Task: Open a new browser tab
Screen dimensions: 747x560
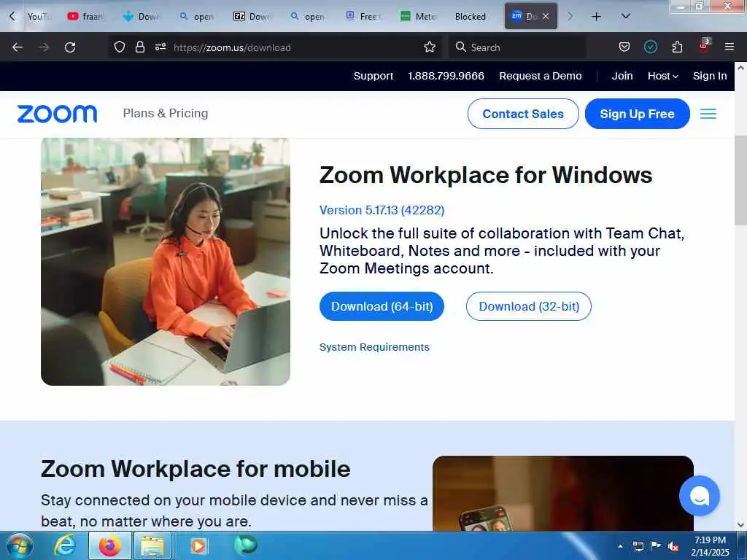Action: coord(596,17)
